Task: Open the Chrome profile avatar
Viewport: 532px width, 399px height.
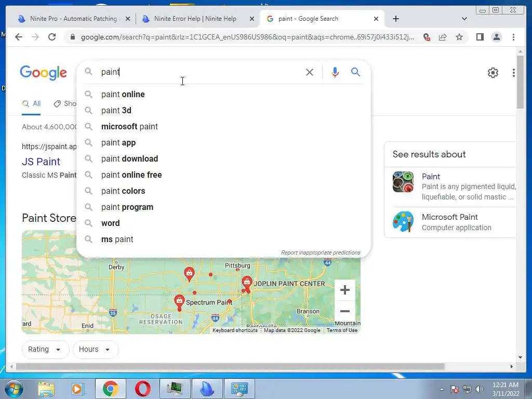Action: [x=496, y=37]
